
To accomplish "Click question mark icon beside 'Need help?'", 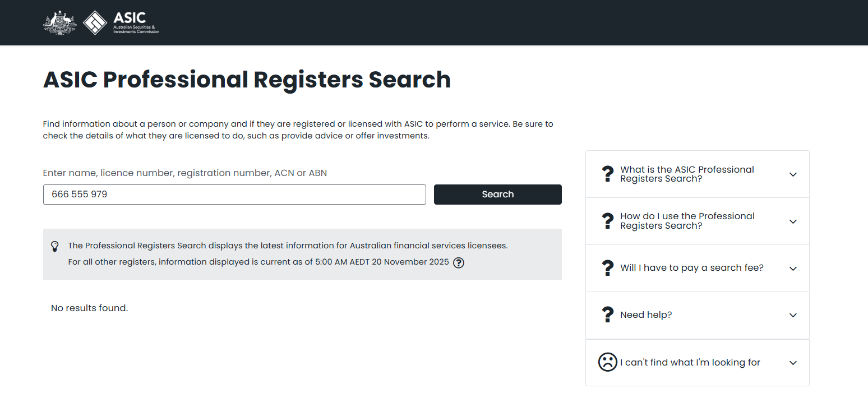I will [607, 315].
